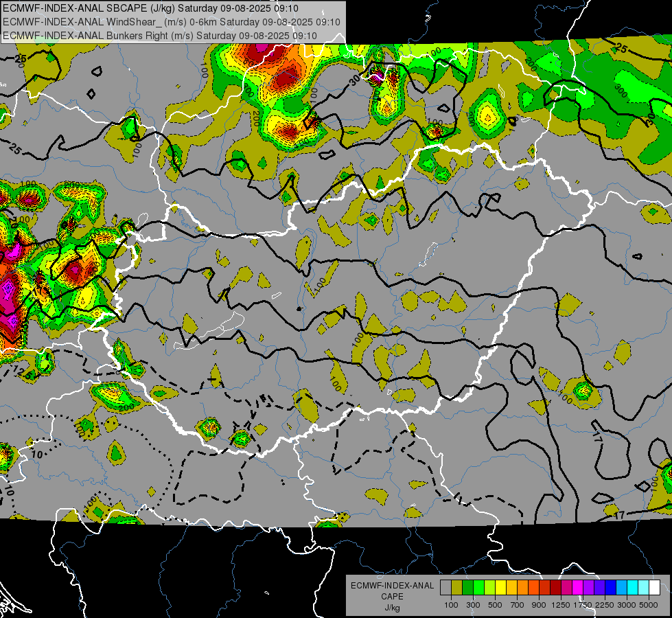Select the olive swatch in the CAPE legend

456,587
